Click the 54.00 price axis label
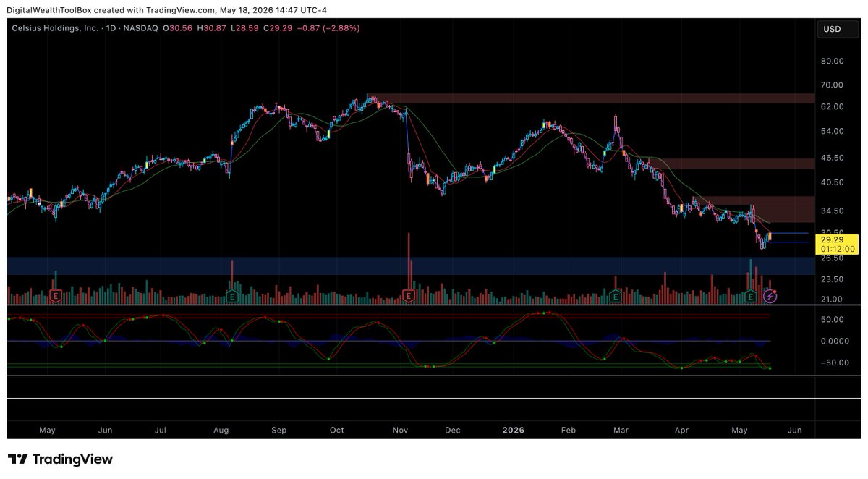 pyautogui.click(x=833, y=131)
